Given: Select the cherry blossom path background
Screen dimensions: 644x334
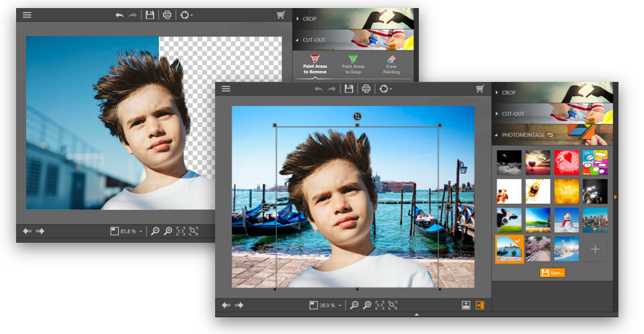Looking at the screenshot, I should pyautogui.click(x=537, y=249).
